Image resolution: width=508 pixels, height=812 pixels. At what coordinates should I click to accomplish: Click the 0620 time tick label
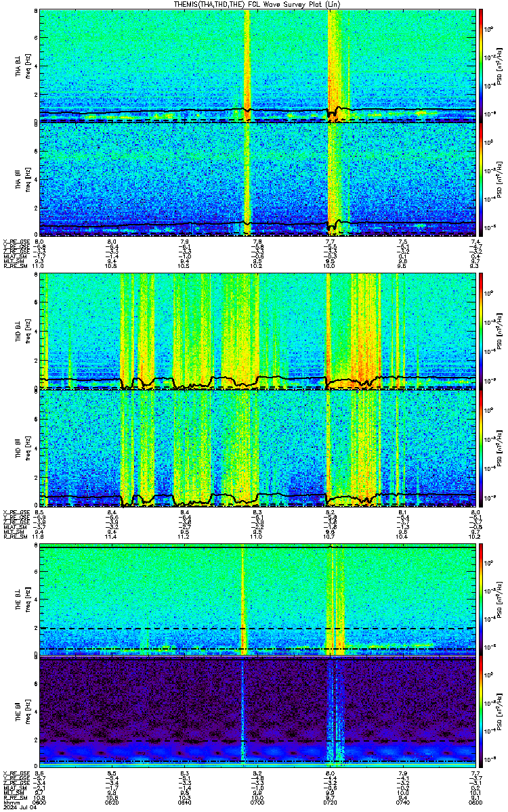coord(112,801)
